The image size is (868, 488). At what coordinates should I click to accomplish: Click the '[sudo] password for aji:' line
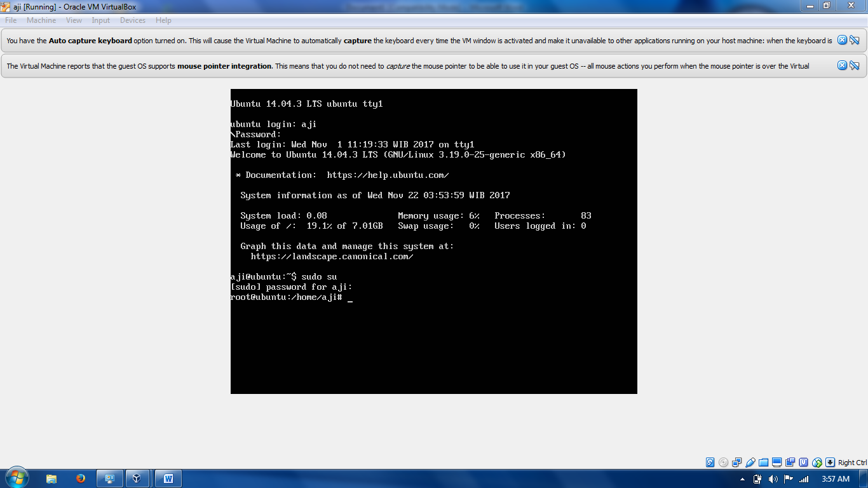291,287
